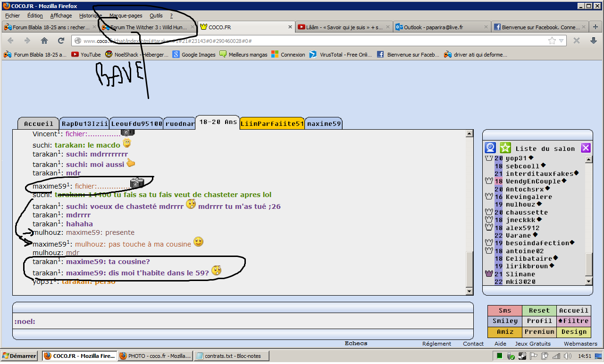
Task: Click the Stop loading X icon
Action: pos(577,41)
